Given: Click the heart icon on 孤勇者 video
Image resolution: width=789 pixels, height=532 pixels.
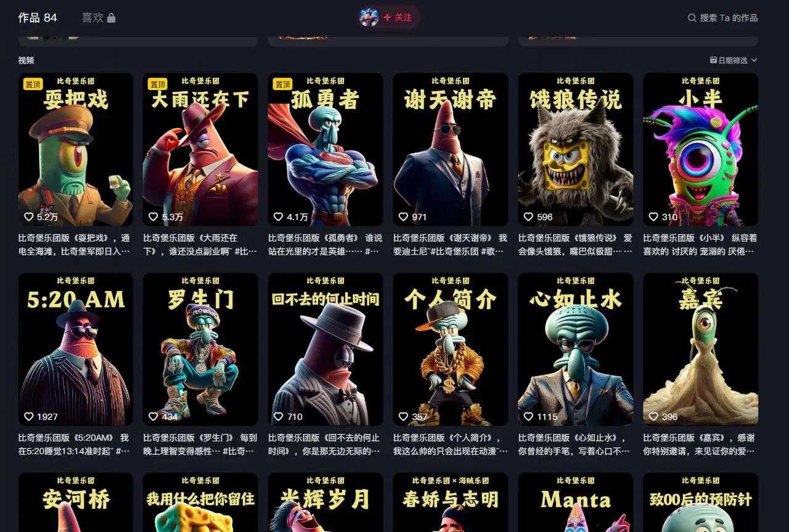Looking at the screenshot, I should pos(279,217).
